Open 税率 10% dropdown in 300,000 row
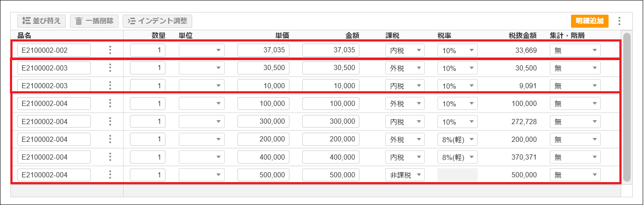 pos(457,122)
